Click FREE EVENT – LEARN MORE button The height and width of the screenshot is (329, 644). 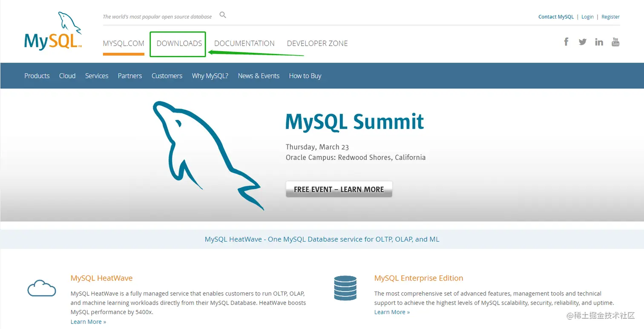coord(339,189)
